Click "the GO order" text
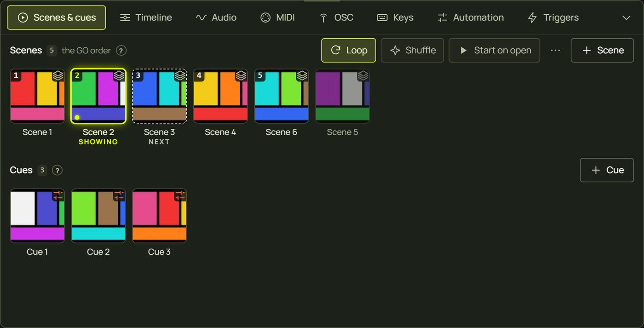The height and width of the screenshot is (328, 644). (x=86, y=51)
